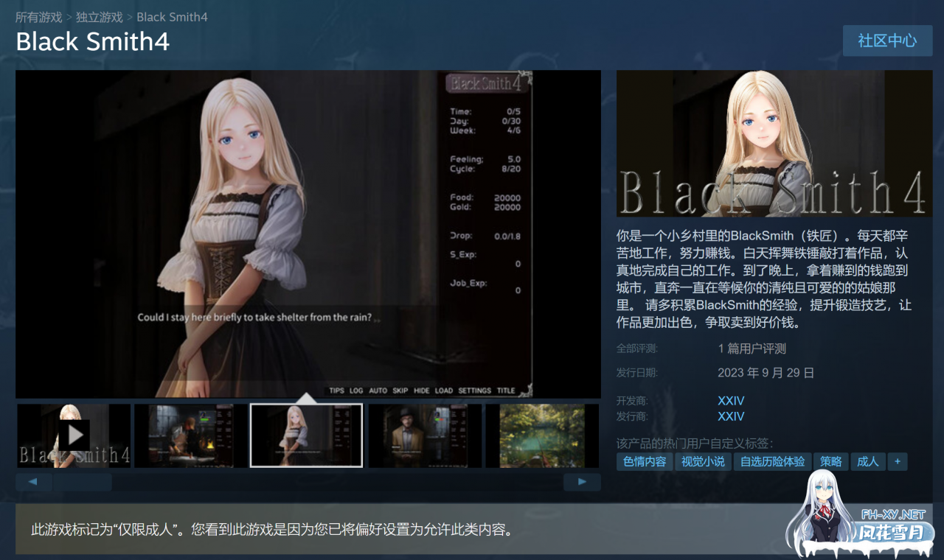Play the Black Smith4 trailer video thumbnail
944x560 pixels.
tap(74, 435)
